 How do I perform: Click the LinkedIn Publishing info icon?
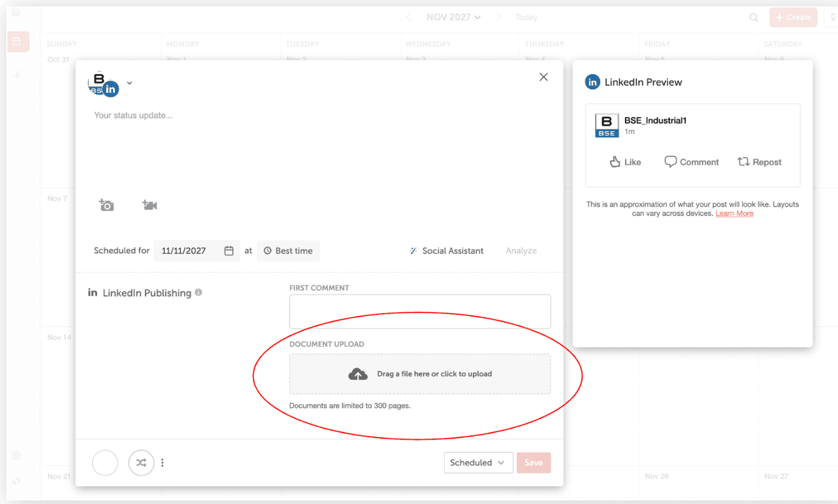[x=198, y=292]
